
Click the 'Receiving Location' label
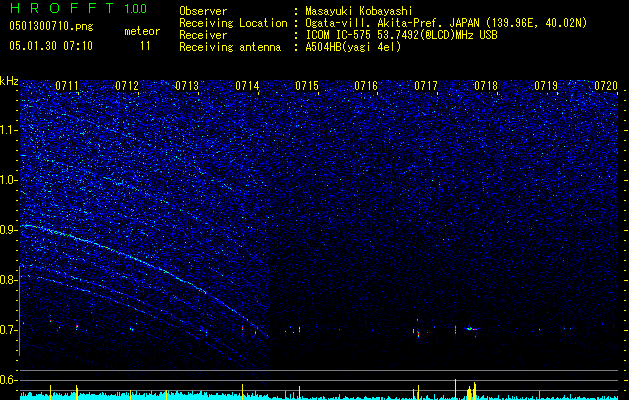click(x=233, y=23)
